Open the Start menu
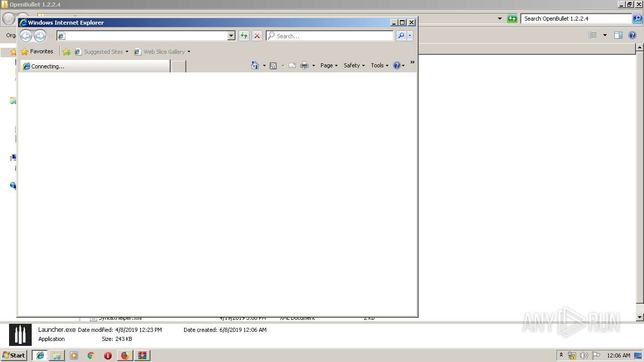The width and height of the screenshot is (644, 362). 14,355
